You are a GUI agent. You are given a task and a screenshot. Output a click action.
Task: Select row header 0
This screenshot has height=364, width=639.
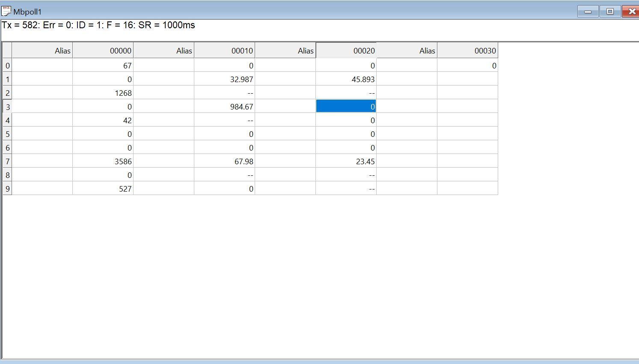(7, 65)
